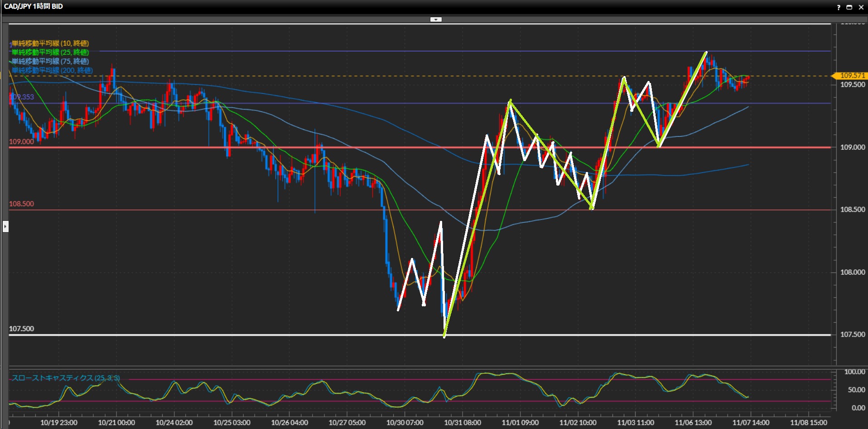868x429 pixels.
Task: Maximize the CAD/JPY chart window
Action: pyautogui.click(x=849, y=7)
